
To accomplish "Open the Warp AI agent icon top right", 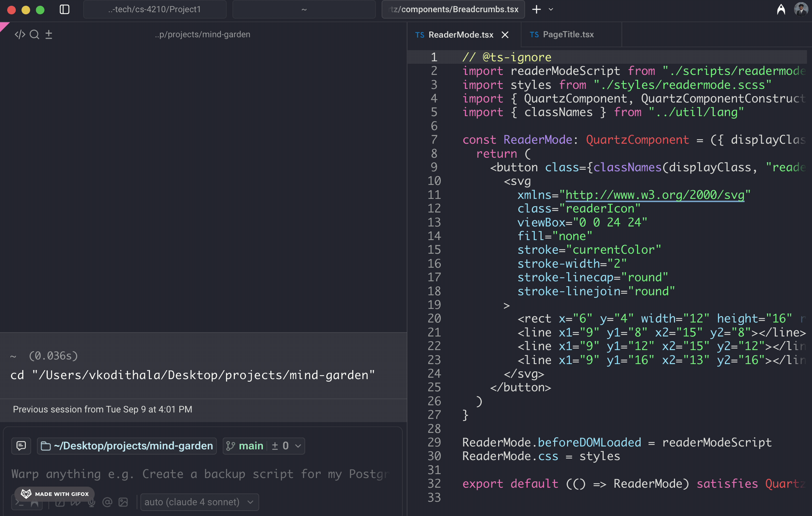I will pos(781,9).
